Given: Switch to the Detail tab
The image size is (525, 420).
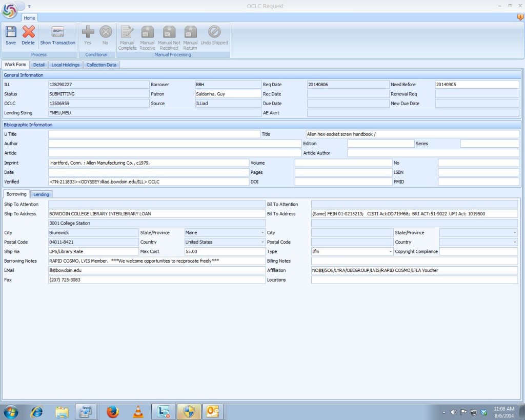Looking at the screenshot, I should [x=39, y=65].
